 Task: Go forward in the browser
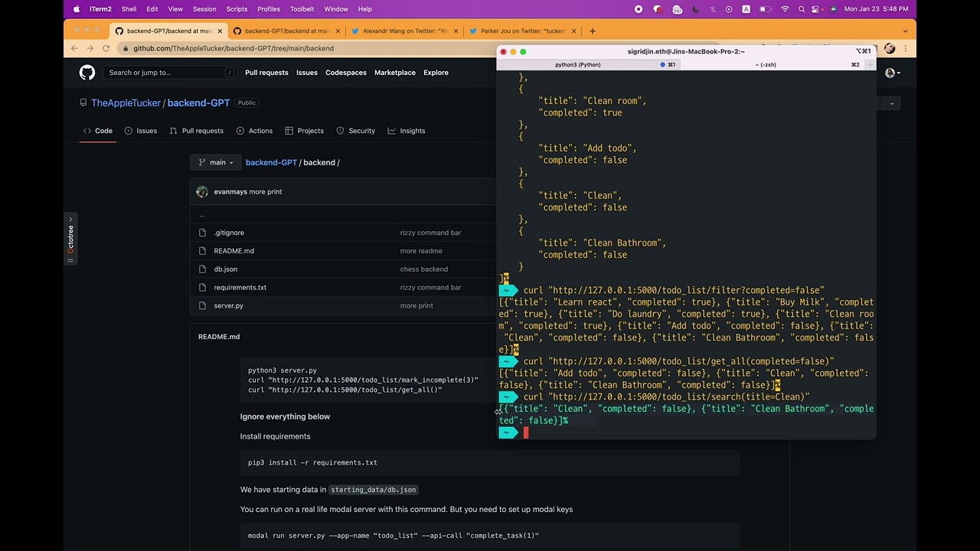pos(90,48)
